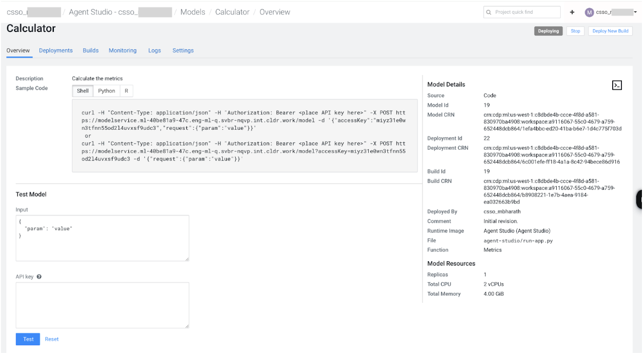
Task: Click the API key help question icon
Action: click(39, 277)
